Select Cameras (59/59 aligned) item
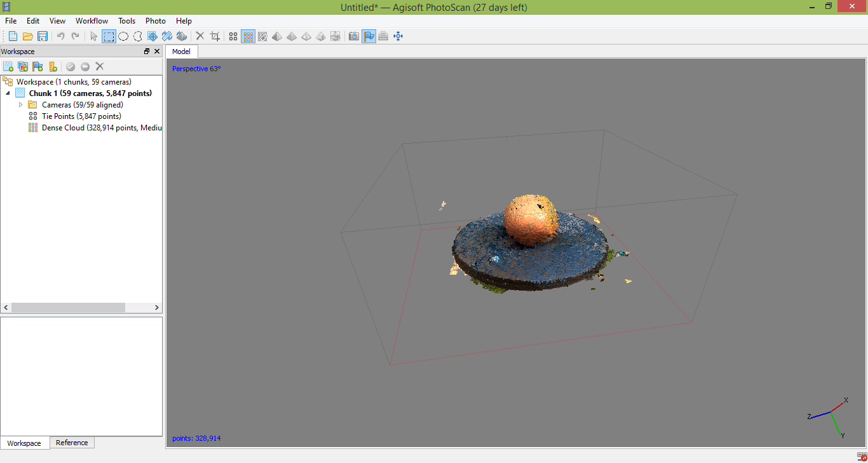The width and height of the screenshot is (868, 463). tap(83, 104)
